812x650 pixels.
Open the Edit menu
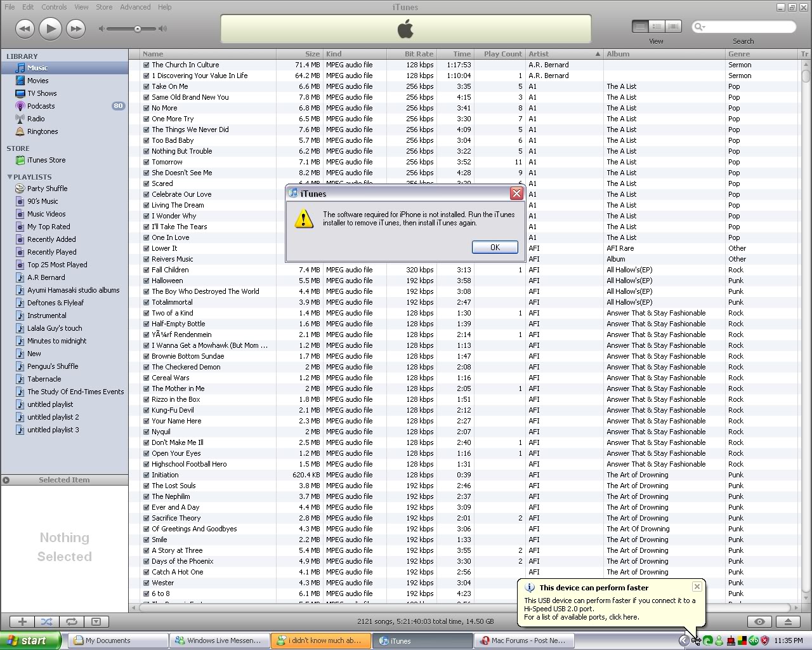click(x=28, y=7)
